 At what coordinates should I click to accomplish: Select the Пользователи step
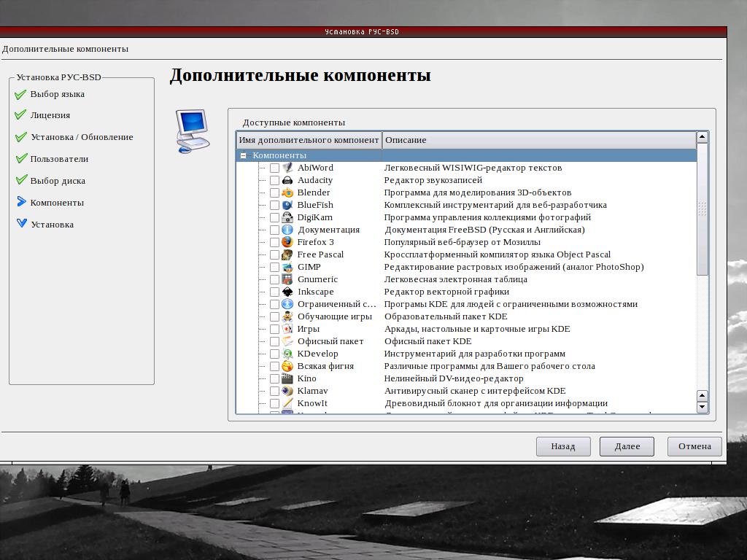click(59, 159)
